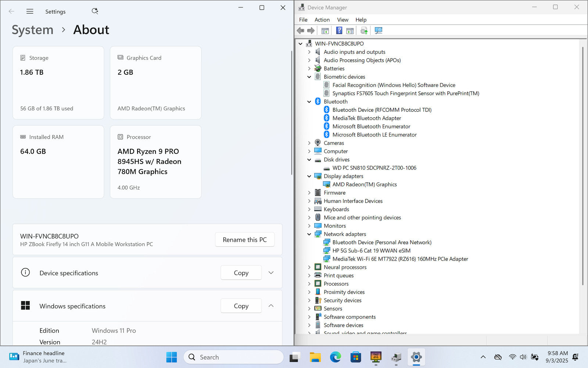The image size is (588, 368).
Task: Select HP 5G Sub-6 Cat 19 WWAN eSIM
Action: pos(372,251)
